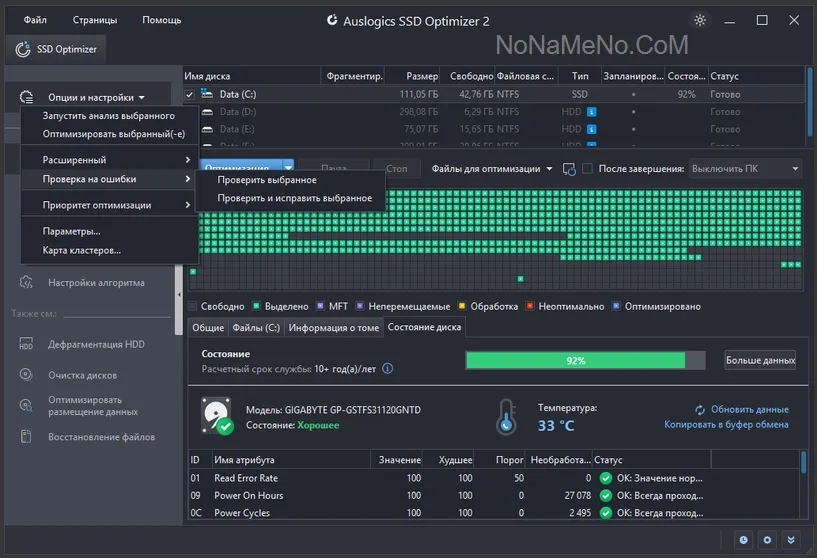The height and width of the screenshot is (558, 817).
Task: Click the refresh icon next to Обновить данные
Action: pos(701,410)
